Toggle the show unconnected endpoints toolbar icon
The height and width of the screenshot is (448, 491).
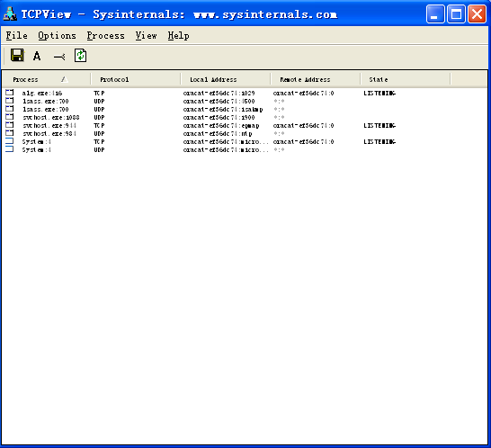[59, 57]
